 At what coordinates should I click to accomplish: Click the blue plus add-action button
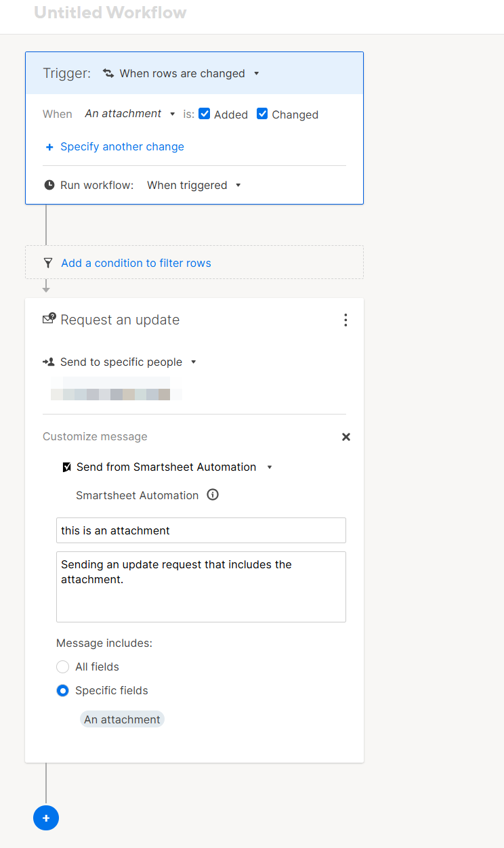(x=46, y=818)
